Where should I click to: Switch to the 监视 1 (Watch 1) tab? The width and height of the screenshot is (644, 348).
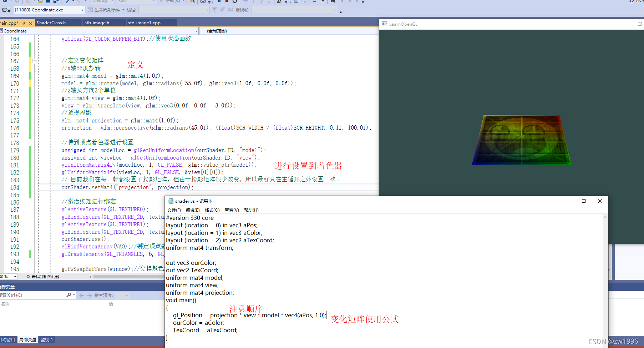pyautogui.click(x=47, y=339)
